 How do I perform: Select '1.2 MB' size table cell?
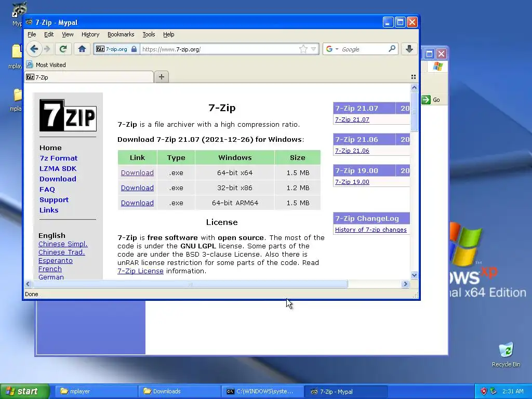(298, 188)
